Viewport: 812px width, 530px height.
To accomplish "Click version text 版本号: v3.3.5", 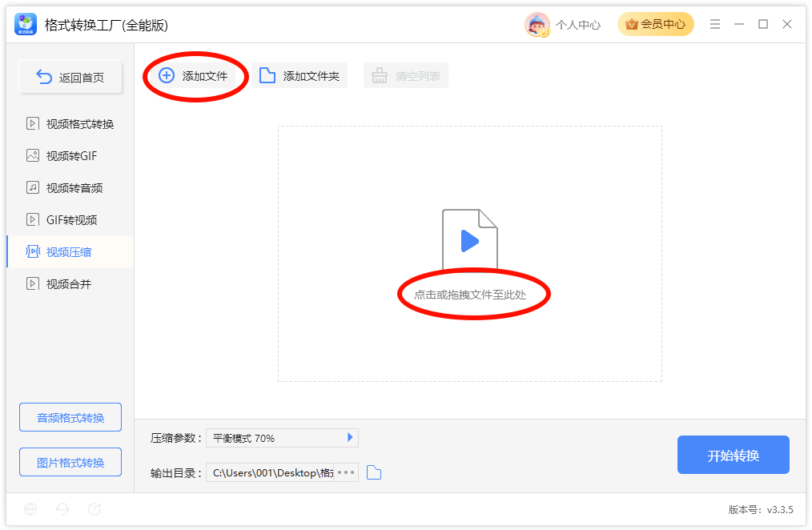I will pyautogui.click(x=761, y=510).
